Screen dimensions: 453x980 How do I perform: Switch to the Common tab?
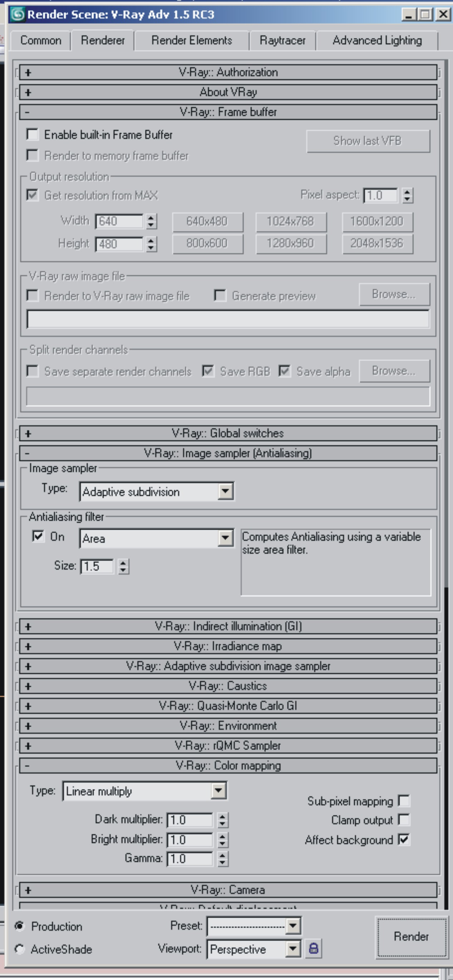coord(41,40)
